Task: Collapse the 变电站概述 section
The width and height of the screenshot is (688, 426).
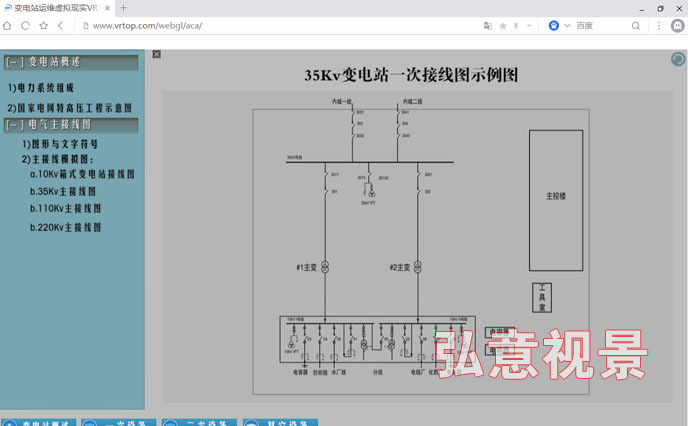Action: [71, 62]
